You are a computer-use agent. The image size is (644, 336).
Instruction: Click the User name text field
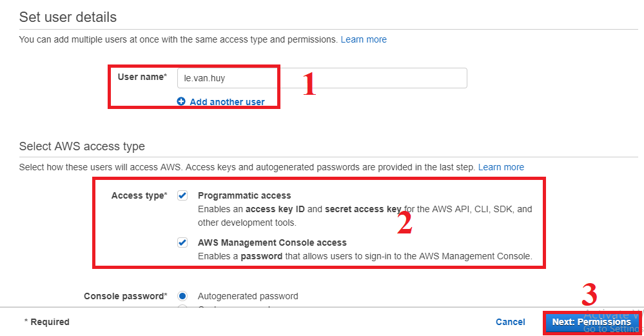pyautogui.click(x=323, y=78)
